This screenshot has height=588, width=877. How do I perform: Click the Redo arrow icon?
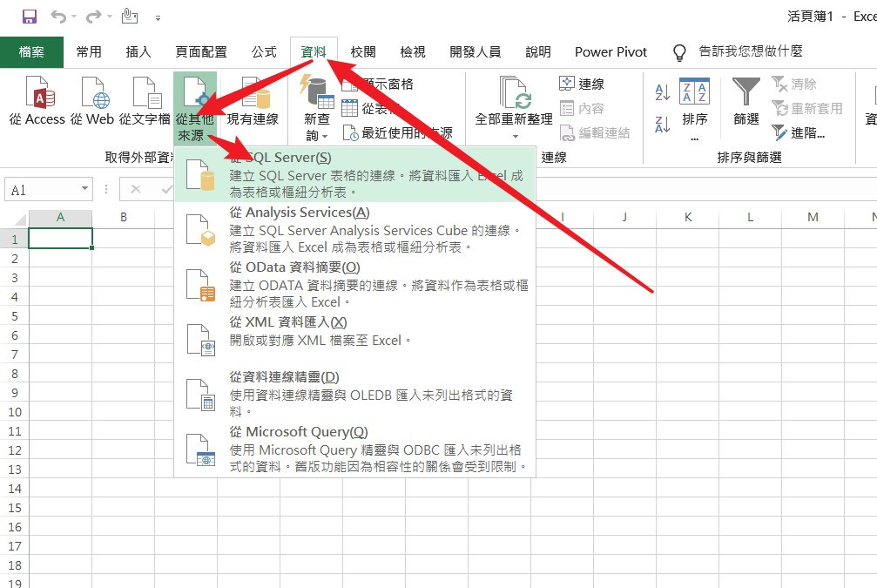93,17
